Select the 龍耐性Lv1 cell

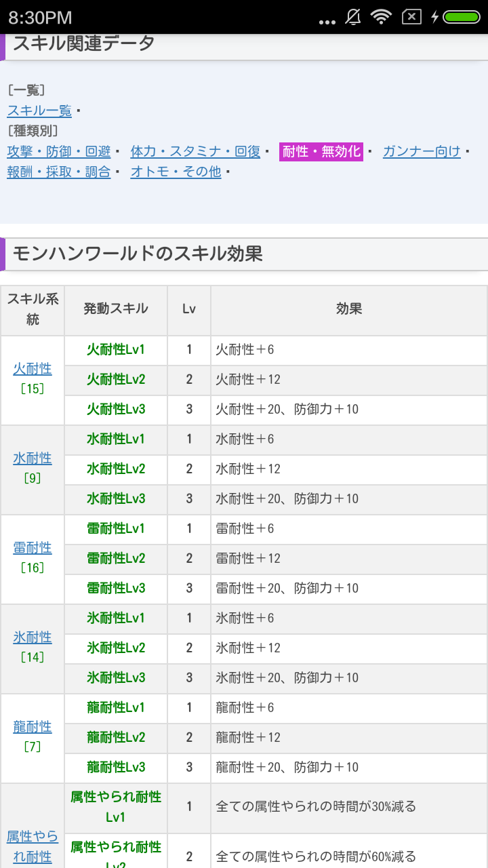click(116, 708)
